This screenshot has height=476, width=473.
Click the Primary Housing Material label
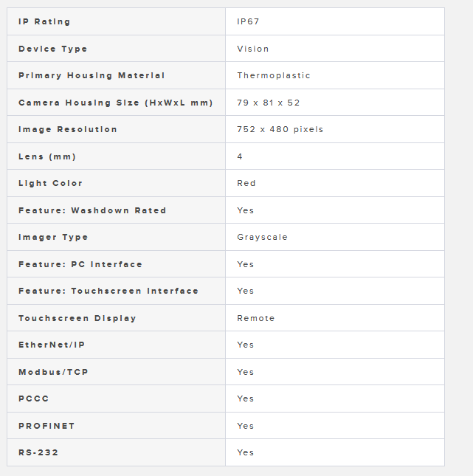coord(92,75)
